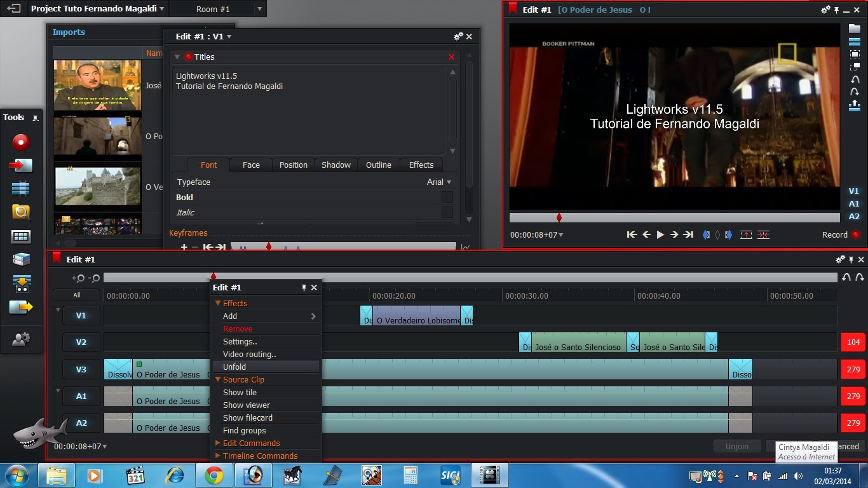Screen dimensions: 868x488
Task: Click the red Delete/close-gap button in viewer
Action: coord(763,234)
